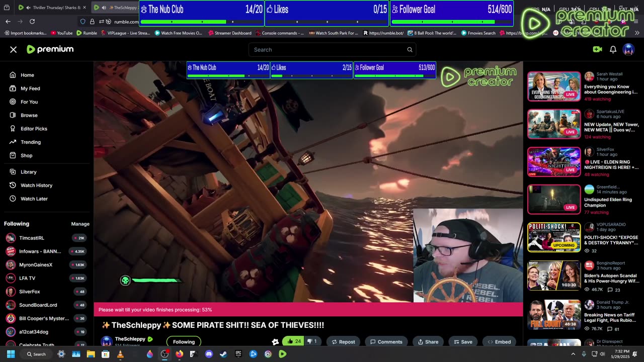The width and height of the screenshot is (644, 362).
Task: Open Breaking News on Tariff video title
Action: click(609, 318)
